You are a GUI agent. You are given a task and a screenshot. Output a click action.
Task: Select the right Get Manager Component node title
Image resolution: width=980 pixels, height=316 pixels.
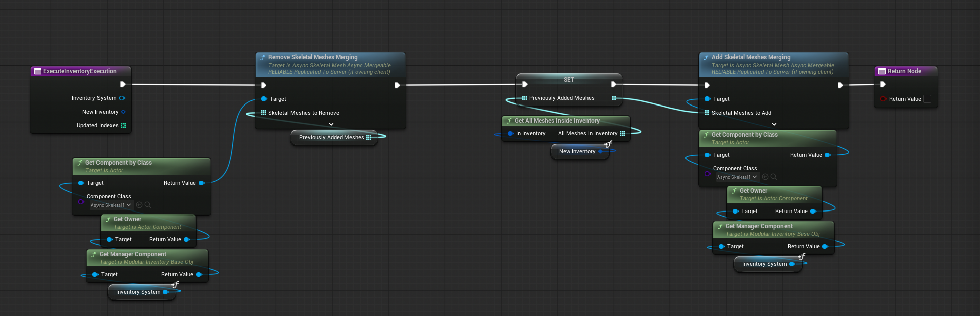[759, 226]
